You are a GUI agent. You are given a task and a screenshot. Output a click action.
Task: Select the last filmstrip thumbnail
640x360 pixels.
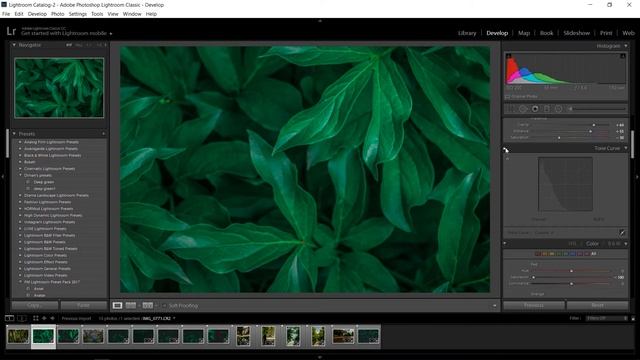coord(368,336)
